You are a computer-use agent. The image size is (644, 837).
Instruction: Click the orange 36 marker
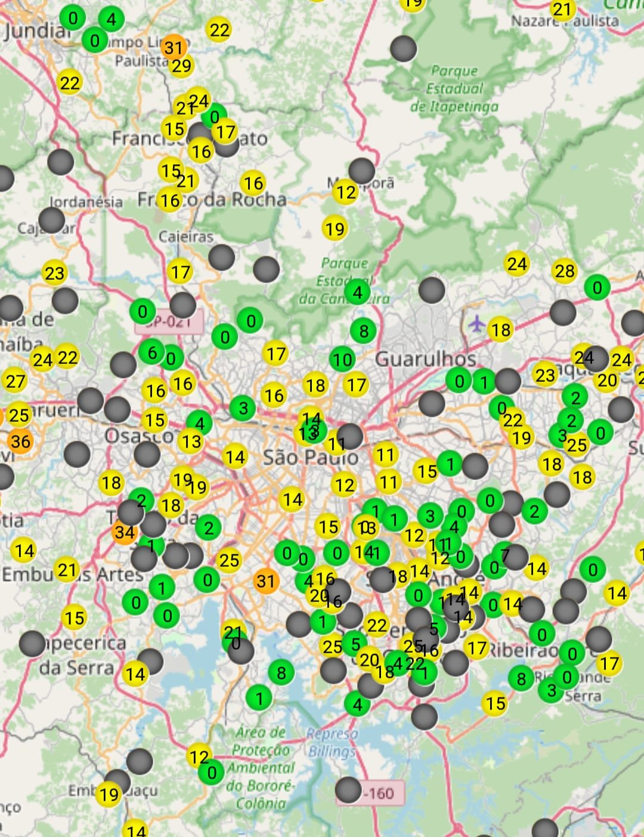[20, 441]
